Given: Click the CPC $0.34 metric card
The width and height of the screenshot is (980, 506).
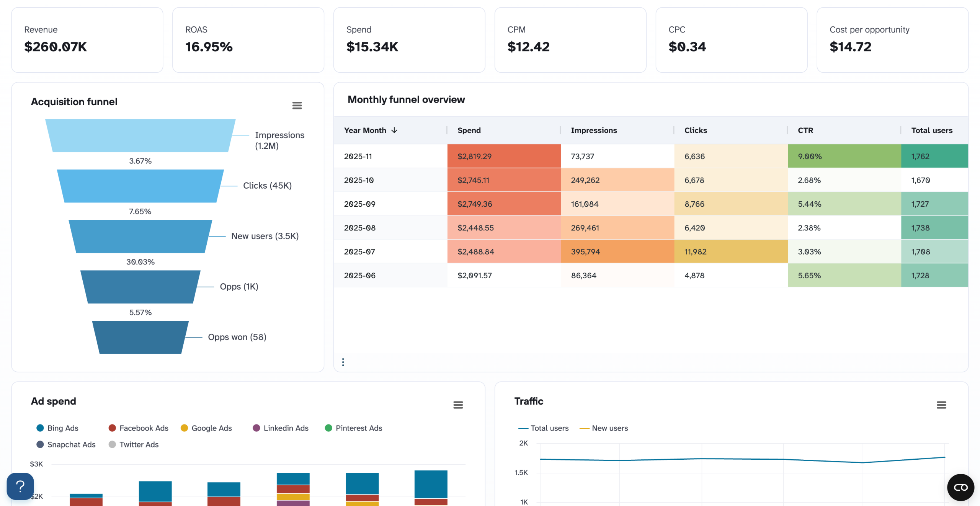Looking at the screenshot, I should [x=732, y=40].
